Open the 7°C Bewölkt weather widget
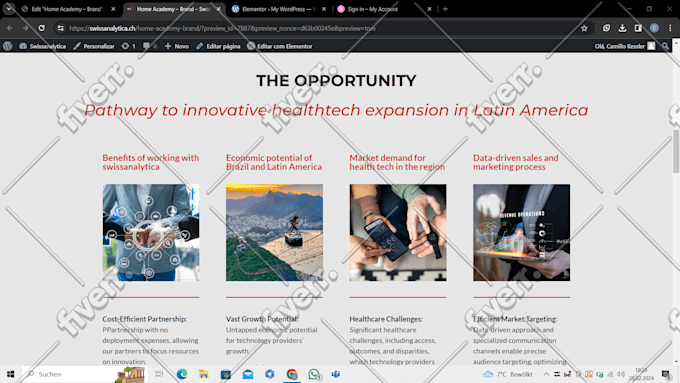Image resolution: width=680 pixels, height=383 pixels. (507, 374)
